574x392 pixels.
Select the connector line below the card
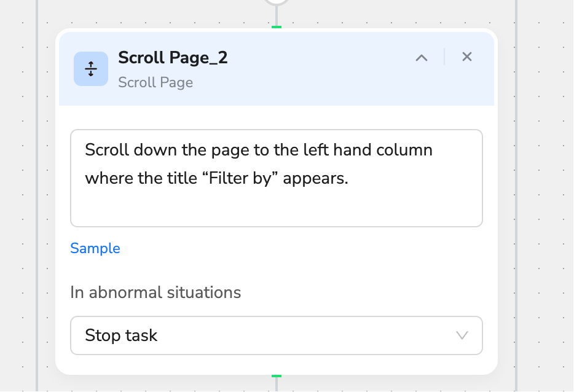pyautogui.click(x=277, y=385)
